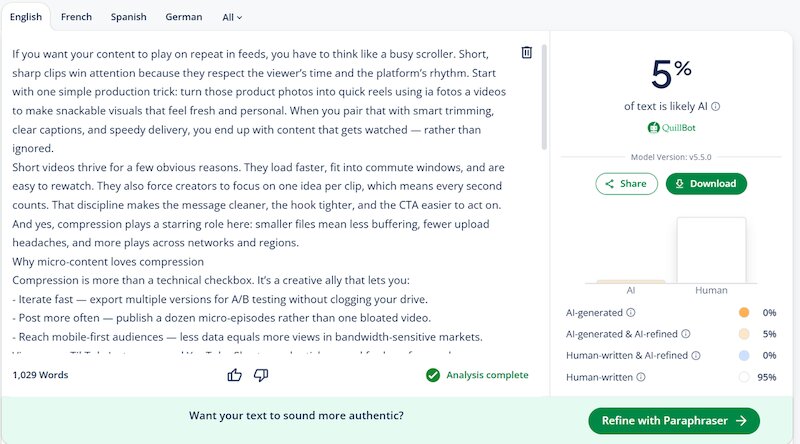Click info icon next to Human-written & AI-refined
Image resolution: width=800 pixels, height=444 pixels.
pos(696,355)
